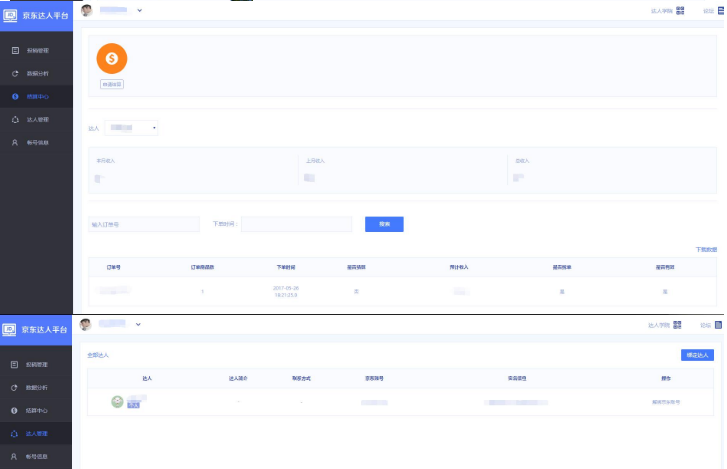The image size is (727, 469).
Task: Open 投稿管理 in the upper sidebar
Action: pos(37,50)
